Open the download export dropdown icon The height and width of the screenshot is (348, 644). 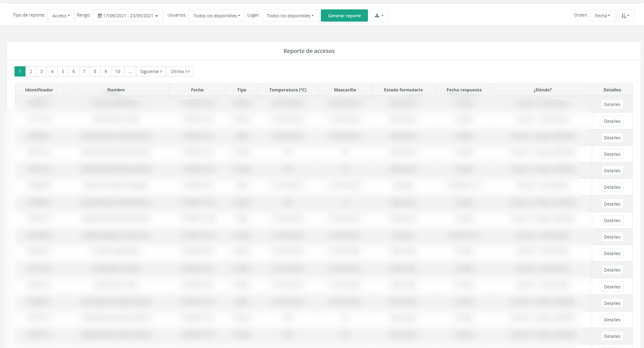coord(379,16)
